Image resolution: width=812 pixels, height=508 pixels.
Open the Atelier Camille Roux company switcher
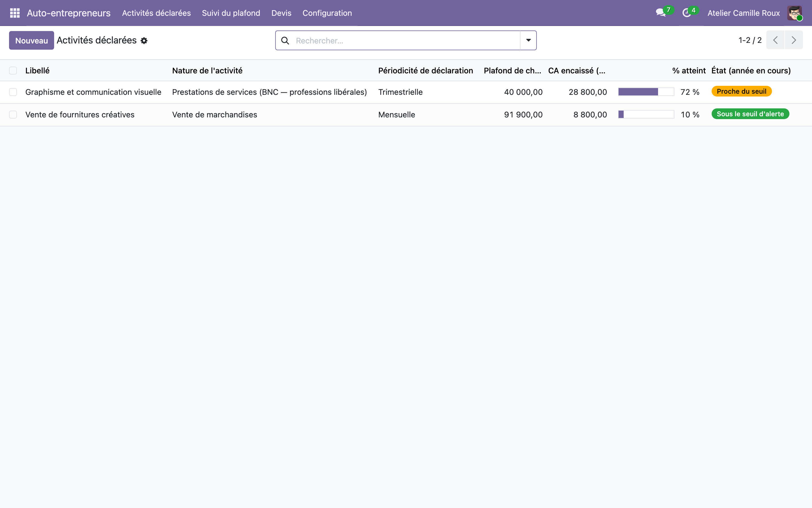coord(743,13)
